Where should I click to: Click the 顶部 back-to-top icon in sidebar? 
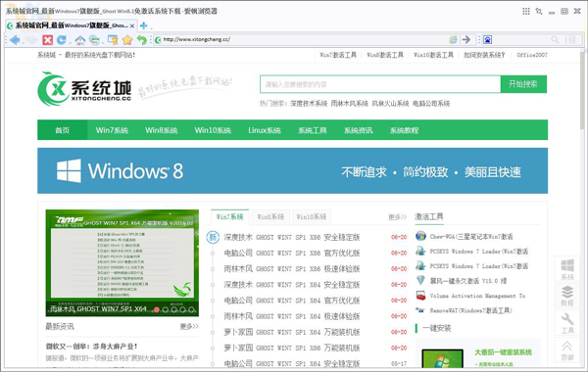[567, 349]
